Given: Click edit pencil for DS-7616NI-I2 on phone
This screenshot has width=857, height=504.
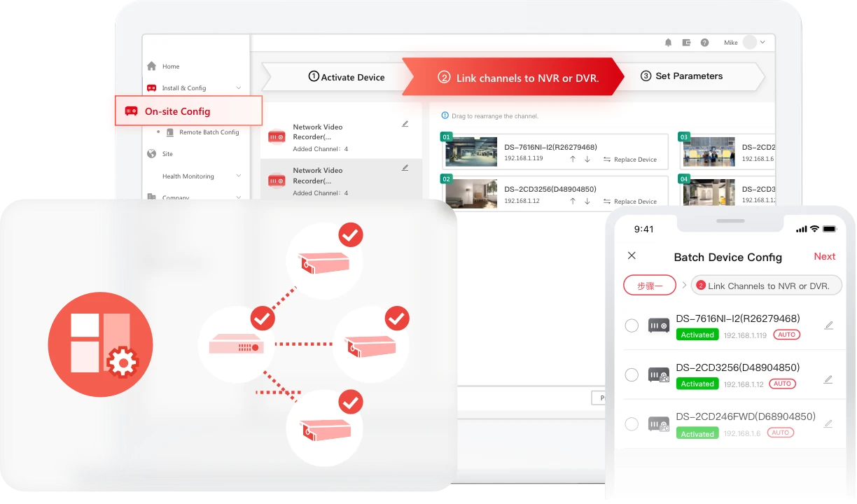Looking at the screenshot, I should coord(828,325).
